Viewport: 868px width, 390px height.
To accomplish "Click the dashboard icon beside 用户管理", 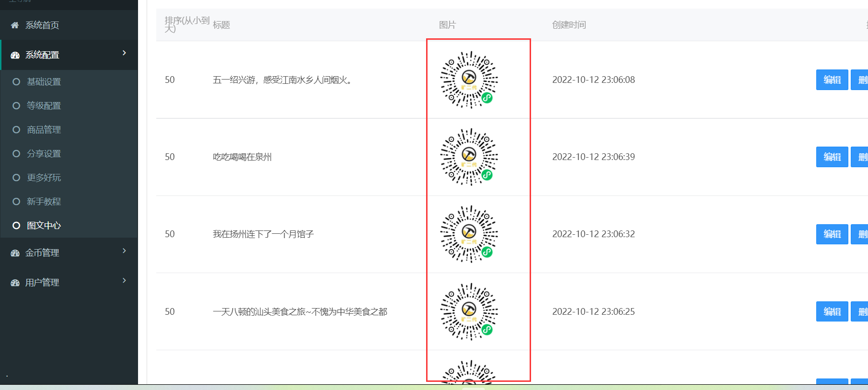I will click(15, 283).
